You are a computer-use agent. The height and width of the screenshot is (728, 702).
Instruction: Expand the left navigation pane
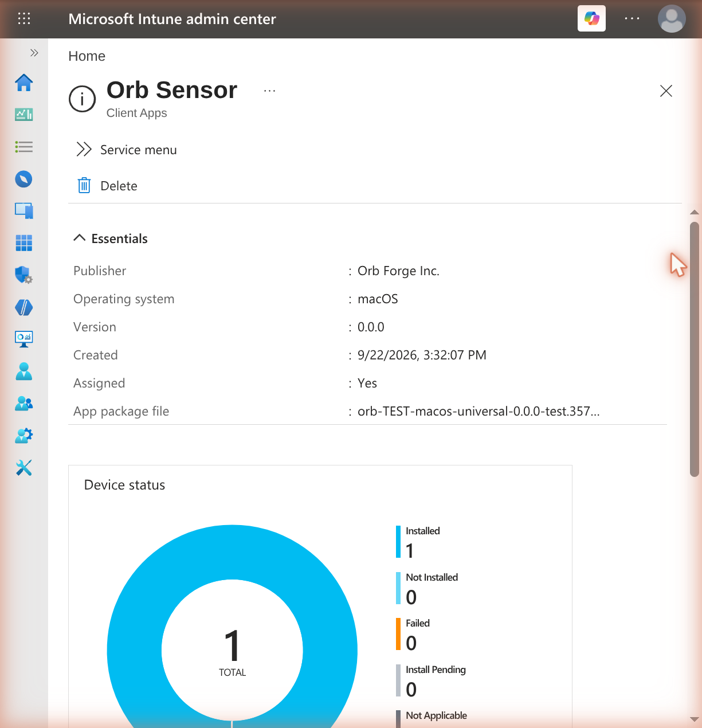tap(34, 53)
